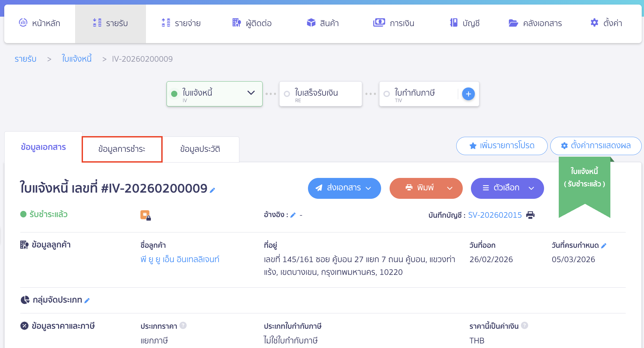Click the orange lock icon below invoice title
The image size is (644, 348).
(146, 215)
